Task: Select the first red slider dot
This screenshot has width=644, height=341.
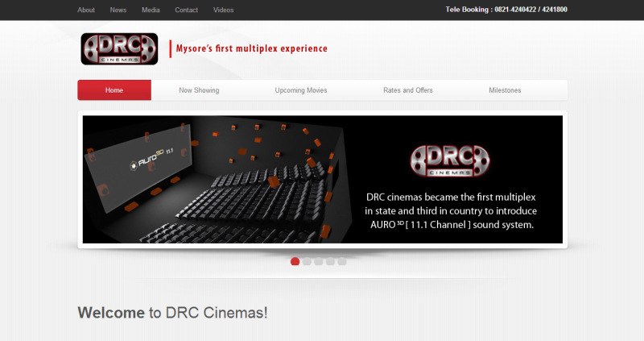Action: pos(295,261)
